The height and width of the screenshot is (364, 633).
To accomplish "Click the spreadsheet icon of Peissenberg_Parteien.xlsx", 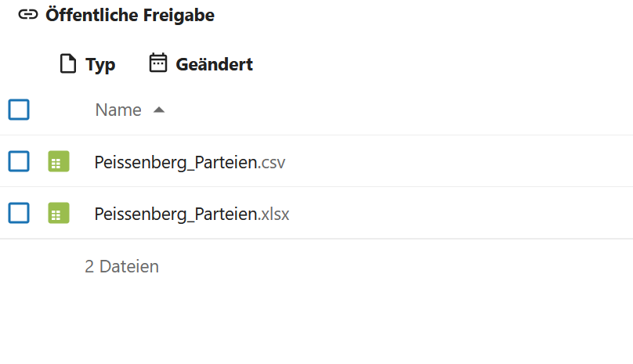I will pyautogui.click(x=58, y=213).
